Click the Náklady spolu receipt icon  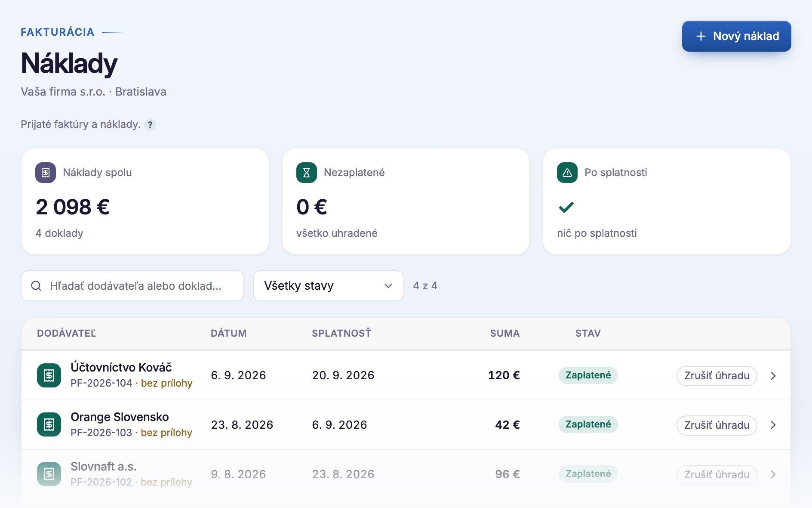click(x=46, y=173)
